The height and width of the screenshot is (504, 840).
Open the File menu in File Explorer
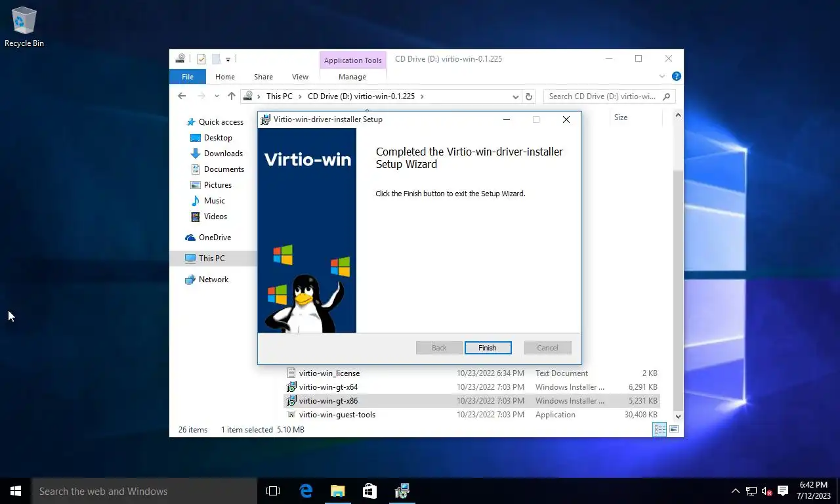[x=188, y=77]
